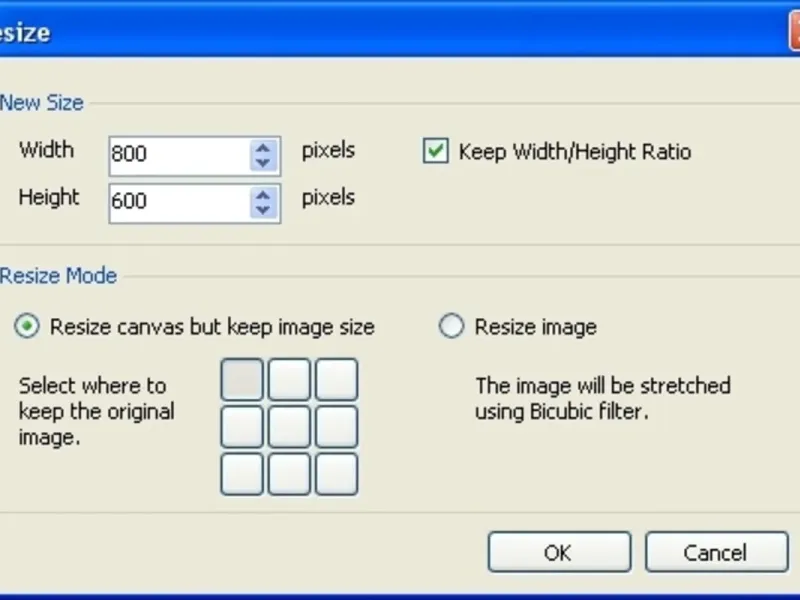
Task: Increase Width using the up arrow
Action: (x=263, y=148)
